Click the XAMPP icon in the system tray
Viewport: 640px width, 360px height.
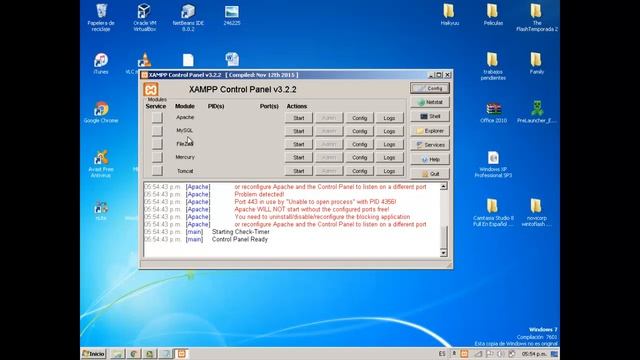pos(464,354)
